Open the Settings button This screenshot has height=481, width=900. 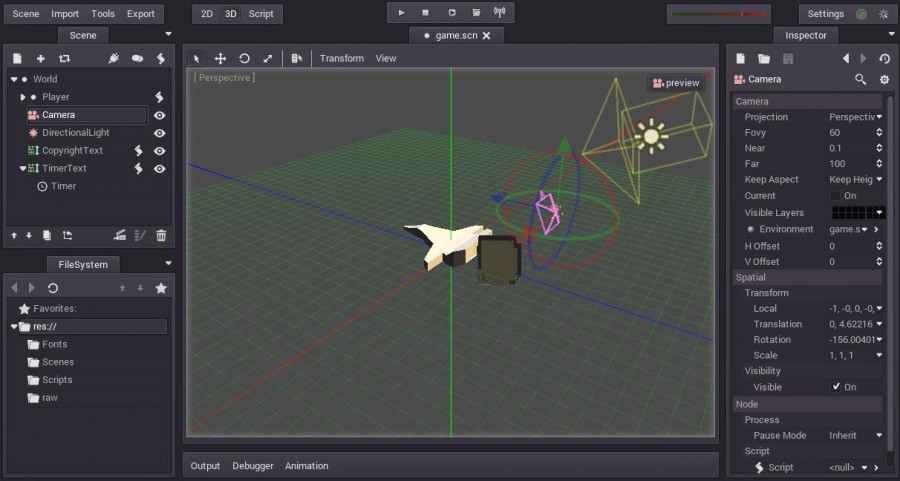825,14
